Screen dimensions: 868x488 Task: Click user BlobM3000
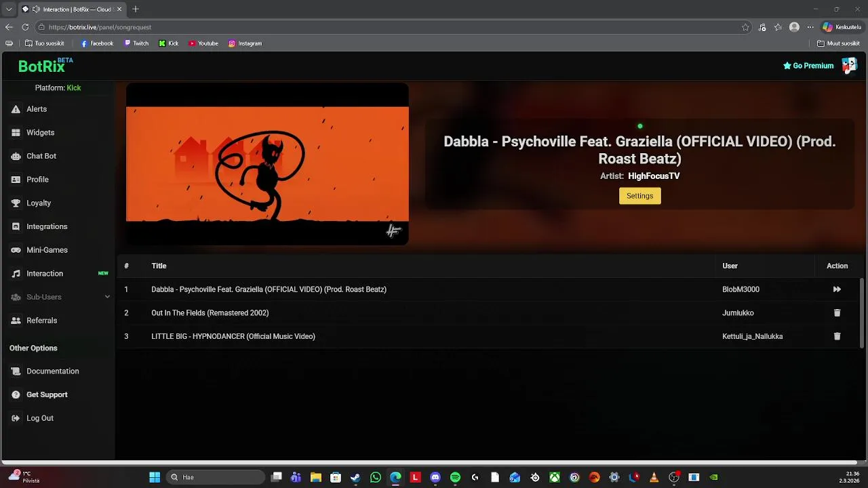(741, 289)
